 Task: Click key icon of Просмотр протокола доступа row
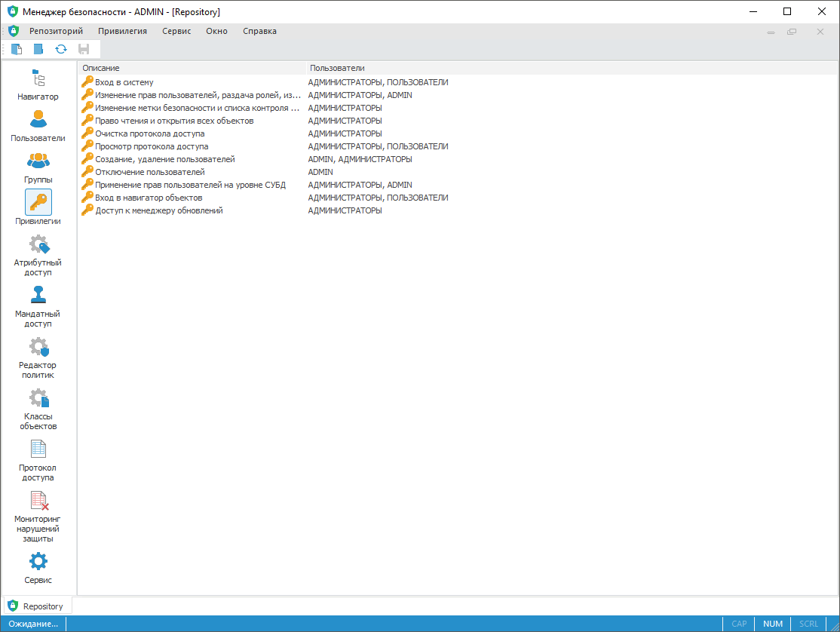(x=87, y=146)
